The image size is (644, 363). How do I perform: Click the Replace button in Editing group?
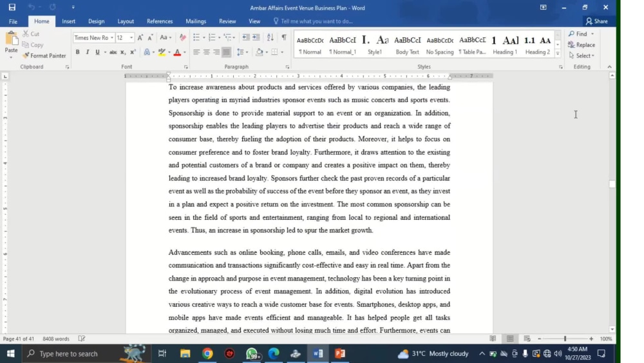click(x=581, y=44)
